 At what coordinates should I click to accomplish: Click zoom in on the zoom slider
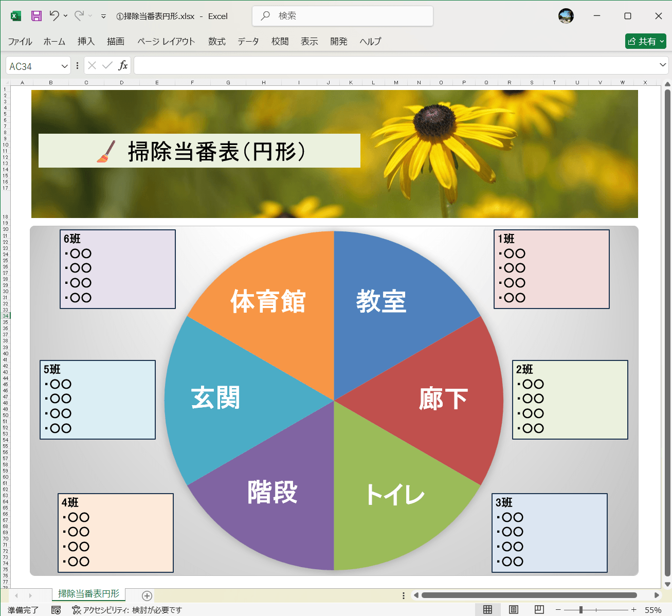pyautogui.click(x=633, y=610)
